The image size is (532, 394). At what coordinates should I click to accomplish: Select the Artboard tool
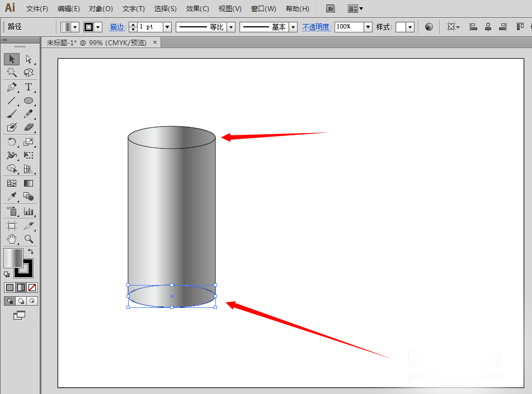(12, 226)
